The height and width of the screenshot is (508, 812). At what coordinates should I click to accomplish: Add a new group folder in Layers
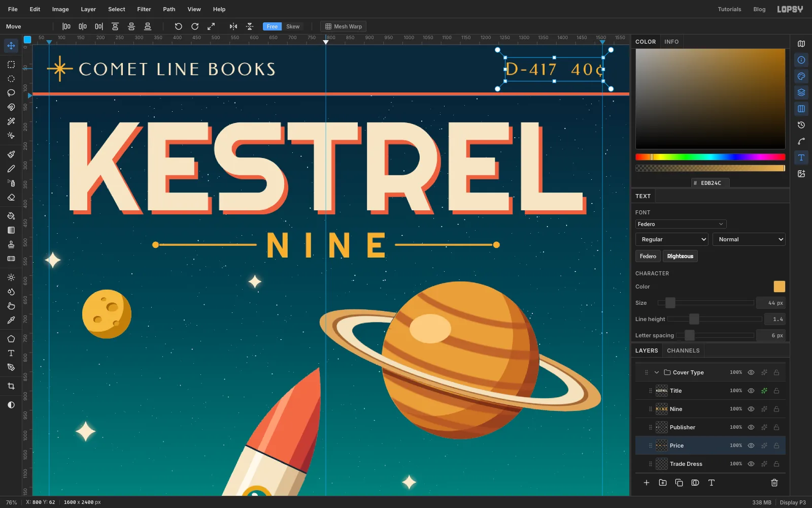[x=663, y=483]
